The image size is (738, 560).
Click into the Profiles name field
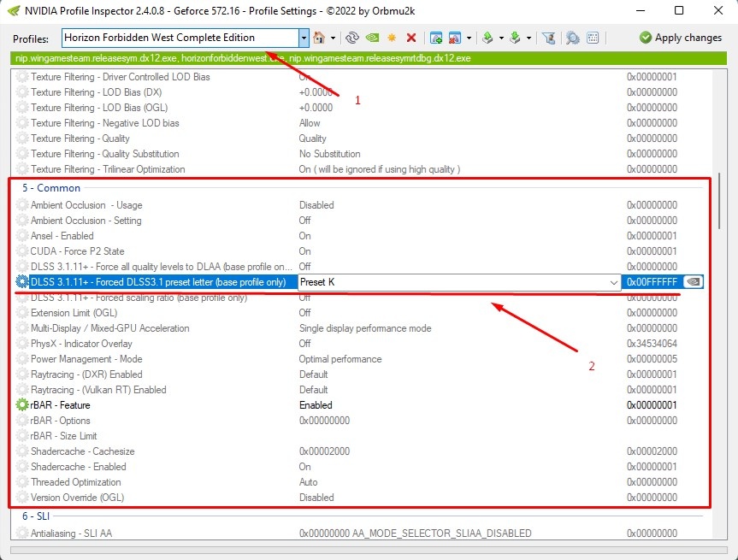pos(180,38)
